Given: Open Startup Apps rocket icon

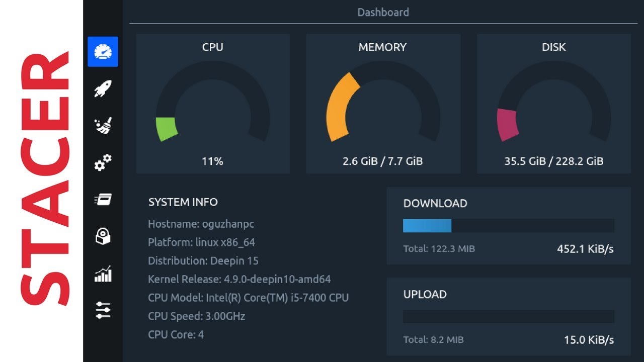Looking at the screenshot, I should [103, 89].
